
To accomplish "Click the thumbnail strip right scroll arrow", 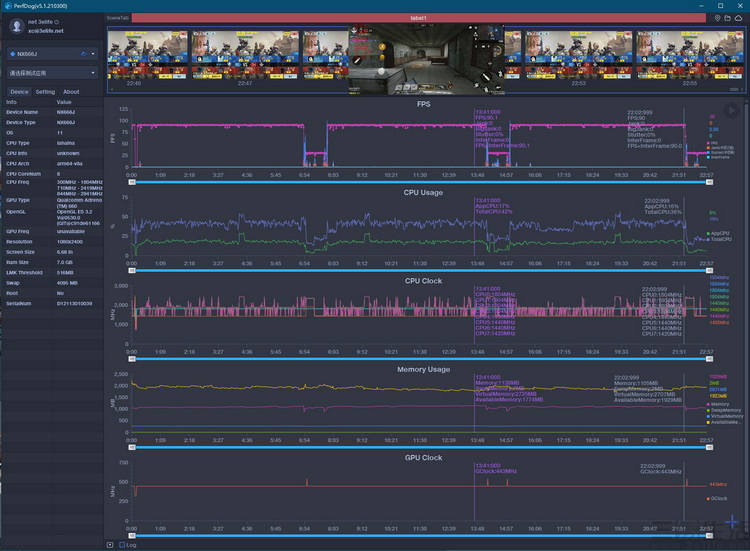I will [742, 89].
